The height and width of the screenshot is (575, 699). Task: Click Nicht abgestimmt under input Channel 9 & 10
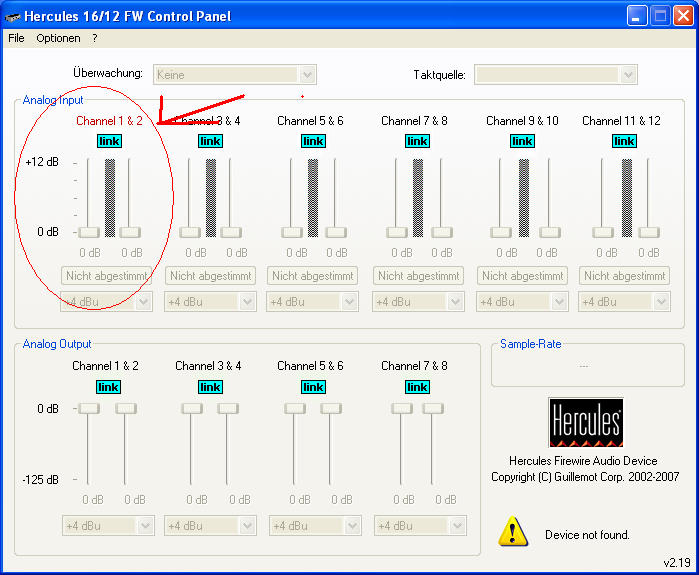pos(522,276)
